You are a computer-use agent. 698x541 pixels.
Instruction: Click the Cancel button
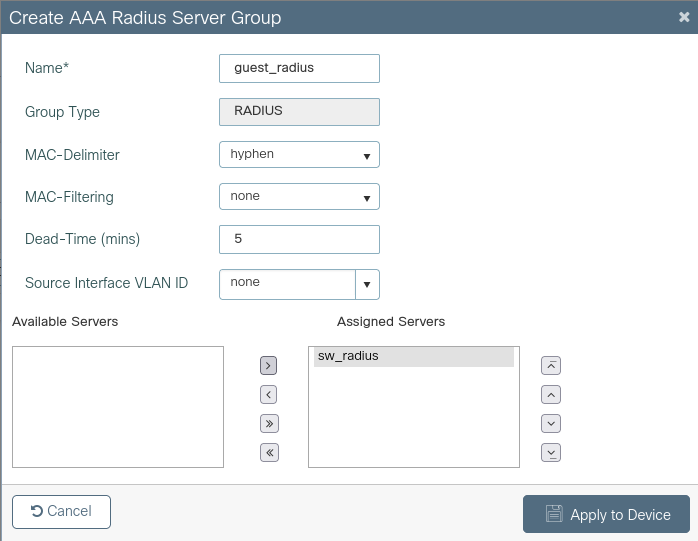[x=61, y=512]
